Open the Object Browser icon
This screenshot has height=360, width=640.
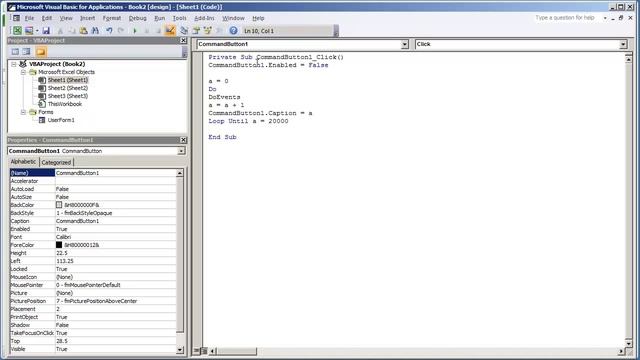point(207,31)
